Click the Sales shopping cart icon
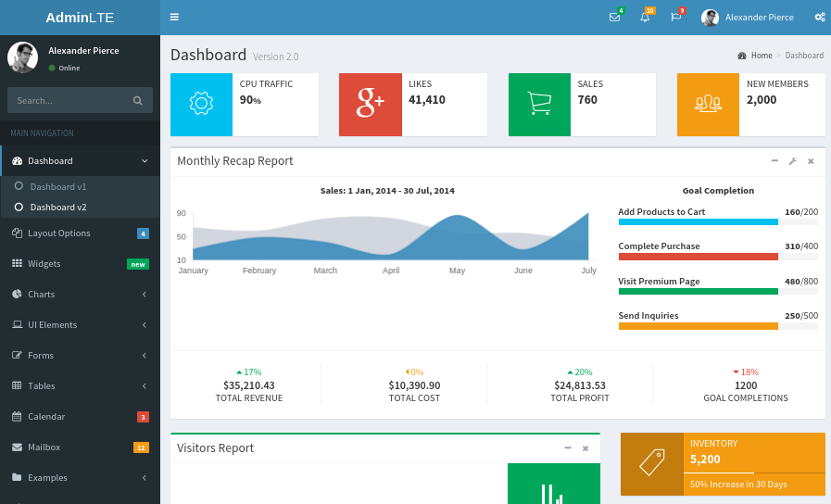Viewport: 831px width, 504px height. pos(539,104)
